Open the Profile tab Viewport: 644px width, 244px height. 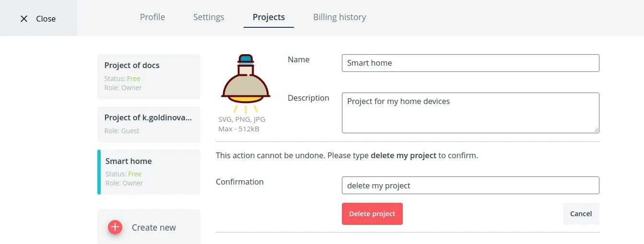[152, 17]
